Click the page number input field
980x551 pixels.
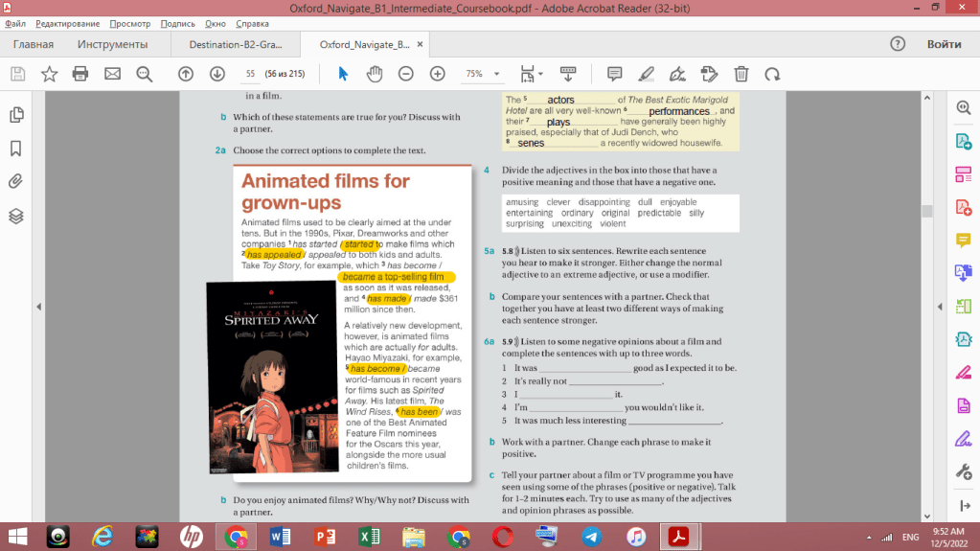pos(250,74)
